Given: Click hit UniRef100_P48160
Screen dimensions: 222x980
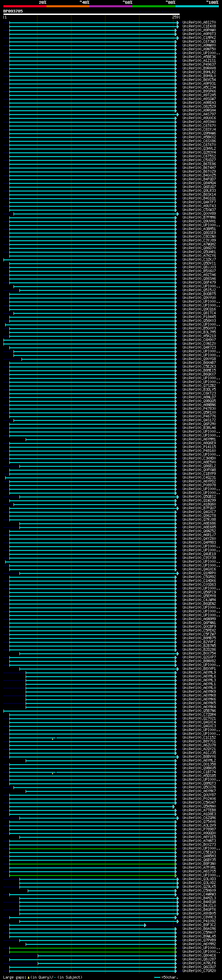Looking at the screenshot, I should [x=199, y=451].
